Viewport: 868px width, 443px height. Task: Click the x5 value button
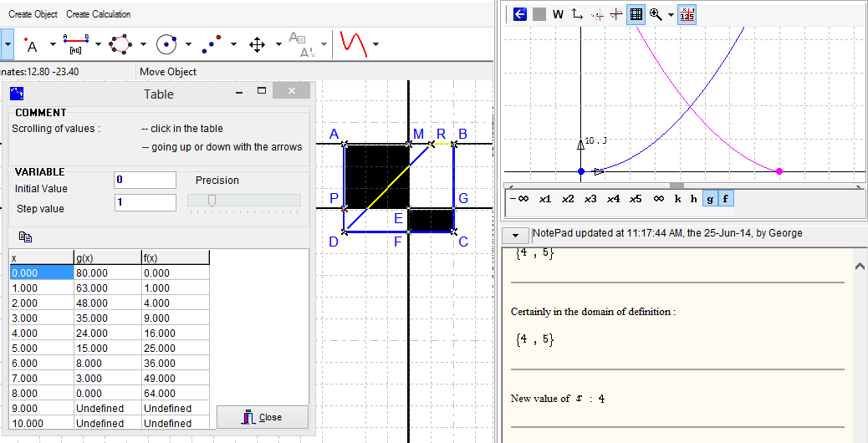click(x=636, y=199)
